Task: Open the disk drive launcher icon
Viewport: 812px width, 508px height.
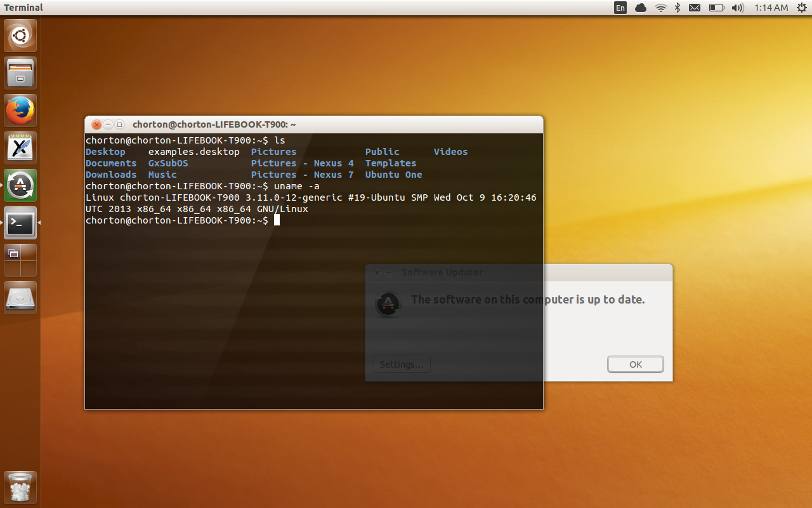Action: [20, 298]
